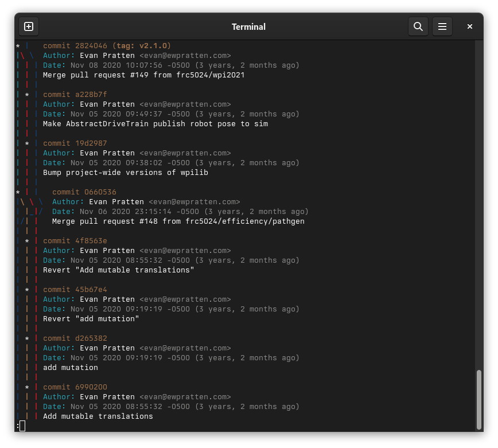Click date 'Nov 08 2020 10:07:56'
498x448 pixels.
tap(116, 65)
